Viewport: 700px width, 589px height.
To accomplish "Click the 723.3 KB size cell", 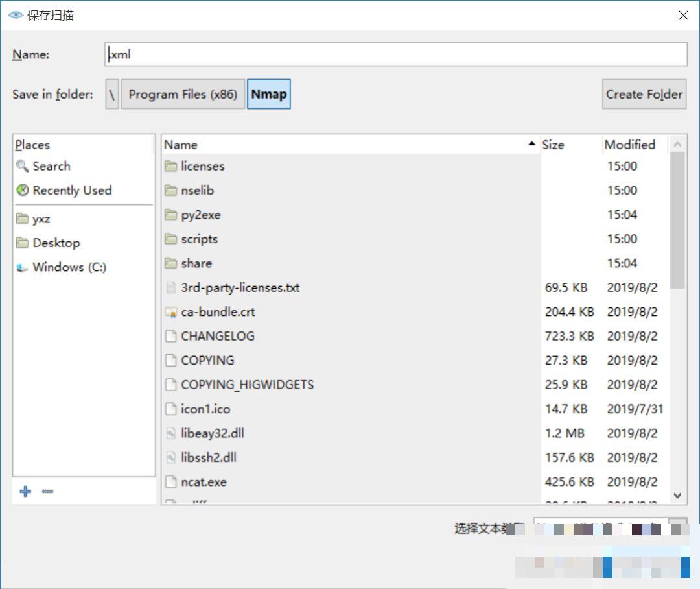I will click(569, 336).
